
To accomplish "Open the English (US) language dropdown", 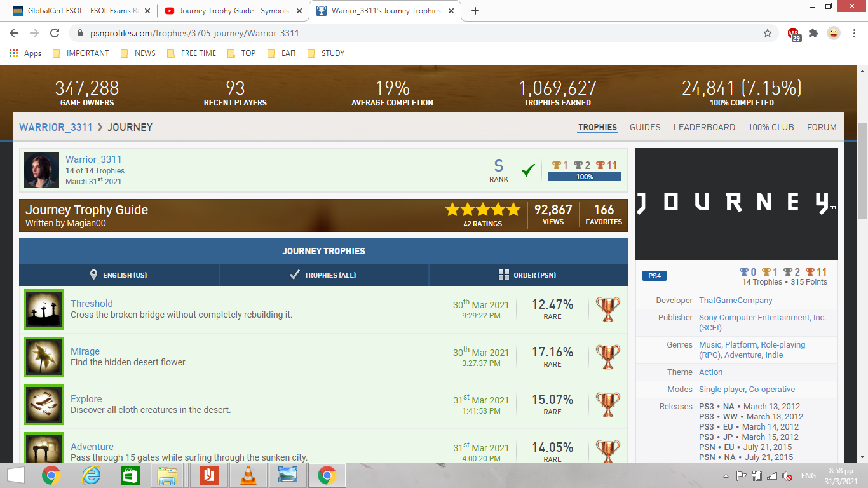I will [119, 275].
